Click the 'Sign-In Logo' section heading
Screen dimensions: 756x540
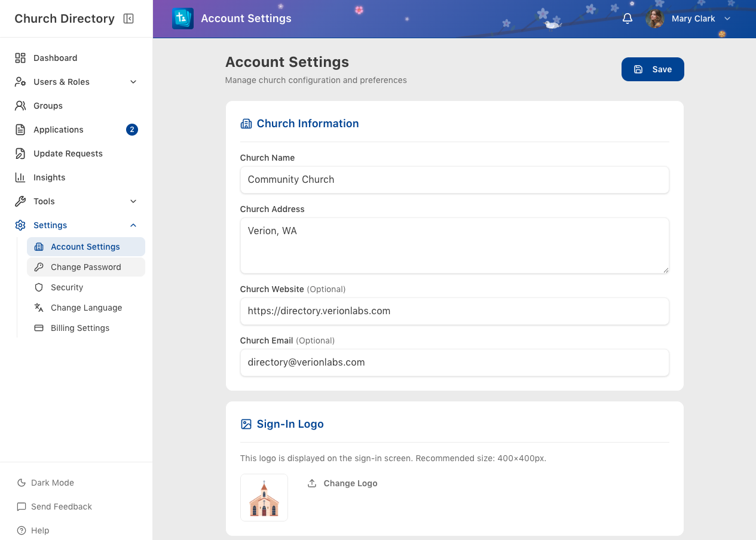pyautogui.click(x=290, y=424)
